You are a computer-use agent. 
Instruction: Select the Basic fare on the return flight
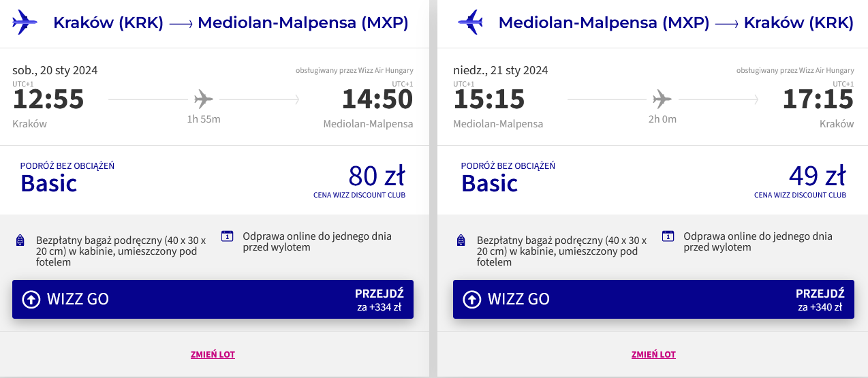(490, 183)
